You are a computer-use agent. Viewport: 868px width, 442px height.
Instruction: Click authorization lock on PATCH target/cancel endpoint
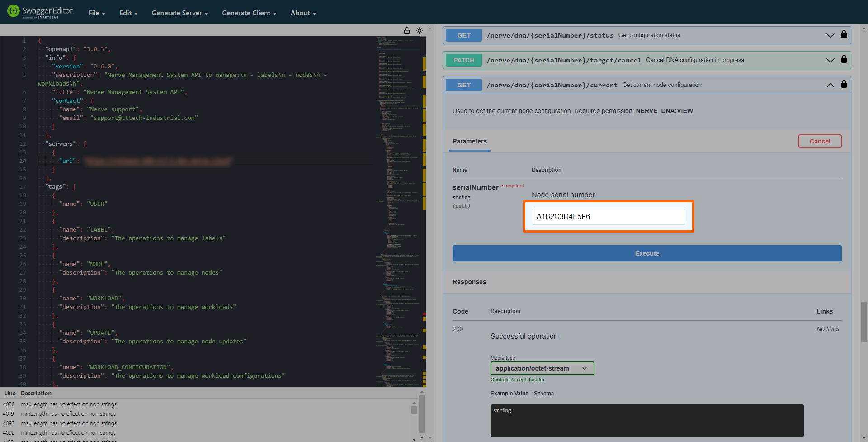(x=844, y=60)
